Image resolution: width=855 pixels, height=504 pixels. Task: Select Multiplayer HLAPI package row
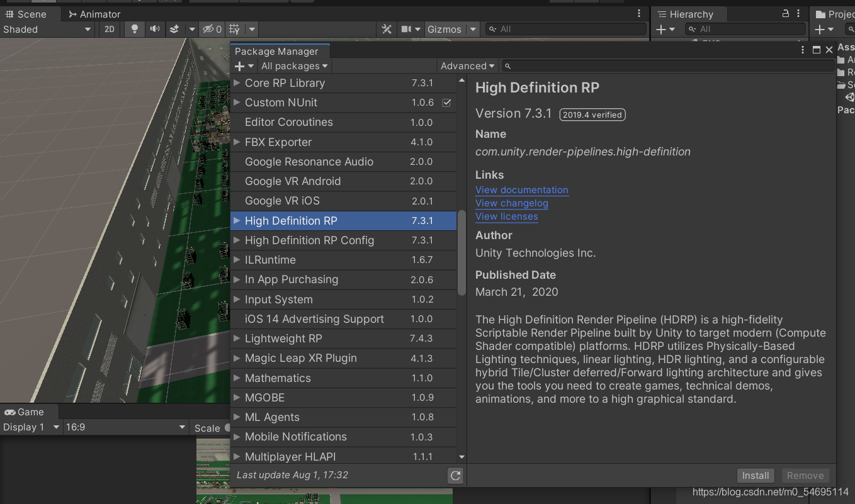coord(344,456)
